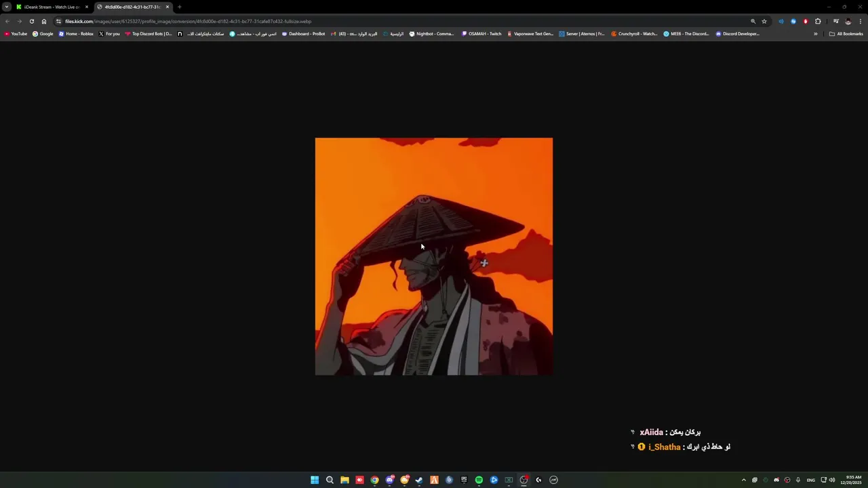Close the iiDeank Stream tab
The height and width of the screenshot is (488, 868).
[87, 7]
